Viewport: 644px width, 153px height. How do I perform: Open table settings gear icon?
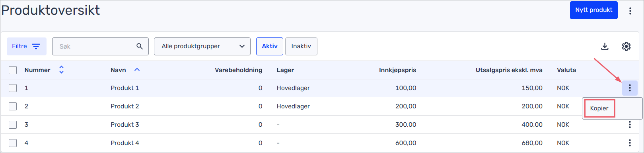pos(626,46)
